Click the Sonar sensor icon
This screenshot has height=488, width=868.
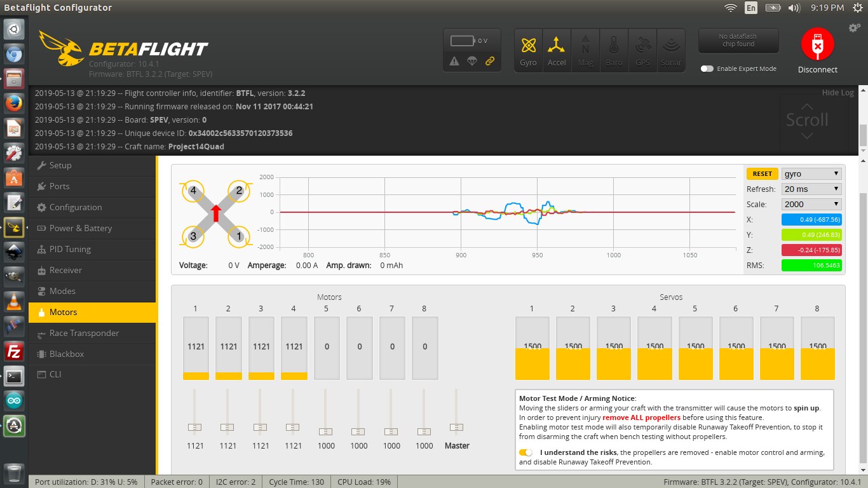coord(671,50)
